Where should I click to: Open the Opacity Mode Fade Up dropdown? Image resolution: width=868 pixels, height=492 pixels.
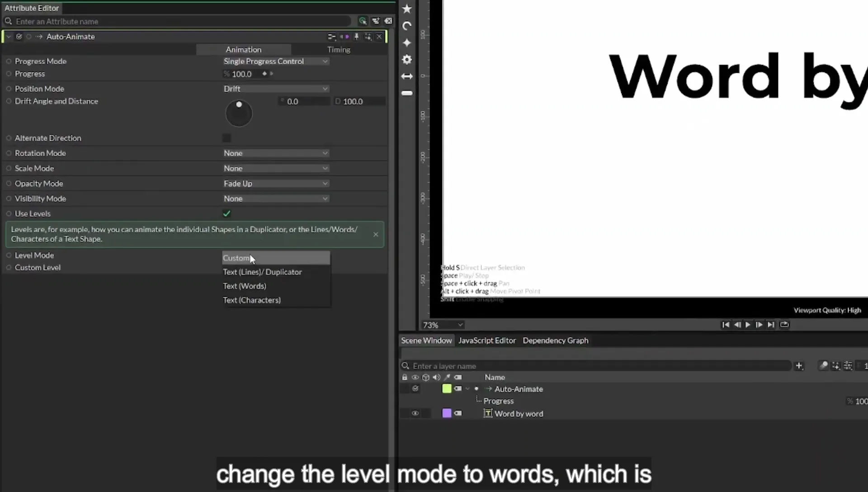pyautogui.click(x=276, y=184)
